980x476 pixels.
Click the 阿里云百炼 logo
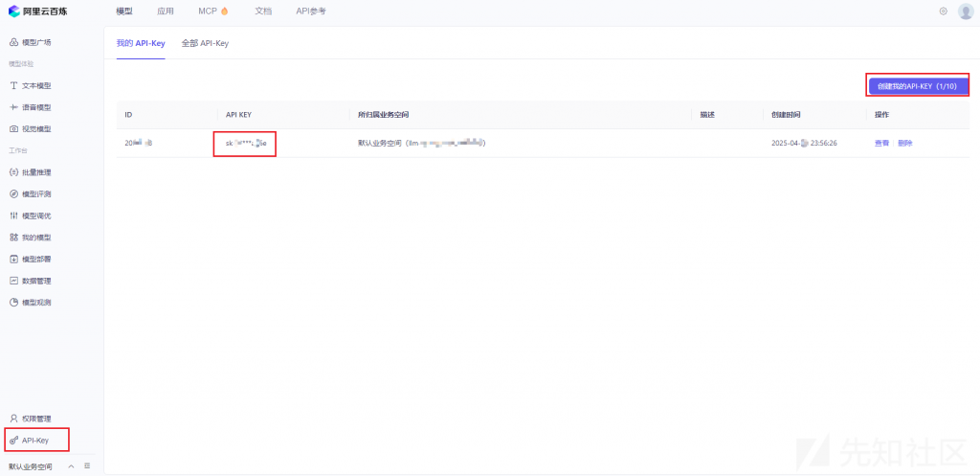(x=37, y=11)
